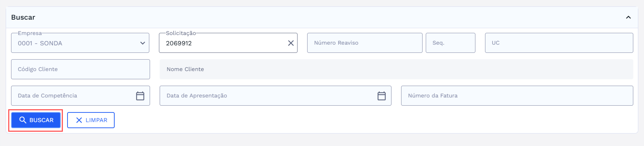Open the Empresa dropdown showing 0001 - SONDA
Image resolution: width=644 pixels, height=146 pixels.
click(75, 43)
